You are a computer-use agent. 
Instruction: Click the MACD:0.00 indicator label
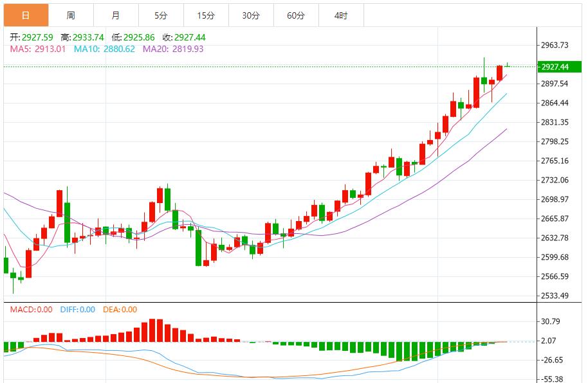(31, 310)
